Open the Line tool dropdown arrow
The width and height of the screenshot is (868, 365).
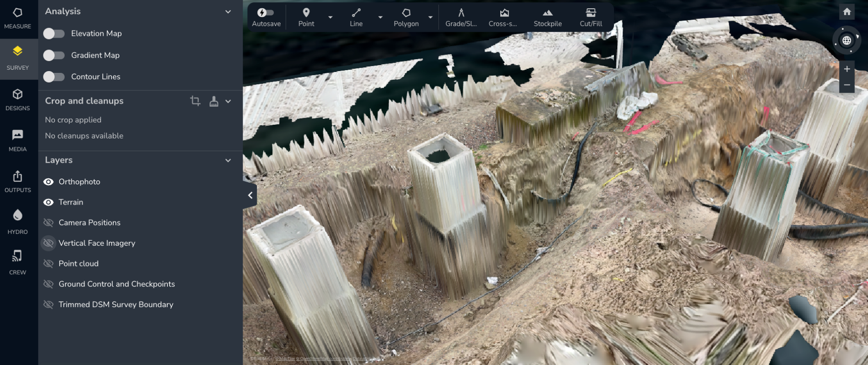click(x=380, y=17)
